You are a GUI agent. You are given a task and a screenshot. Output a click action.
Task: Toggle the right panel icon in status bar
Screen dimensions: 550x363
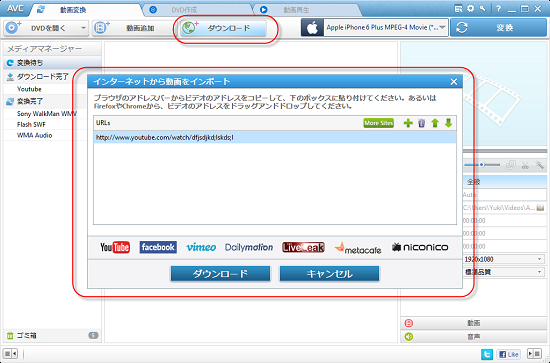point(534,354)
